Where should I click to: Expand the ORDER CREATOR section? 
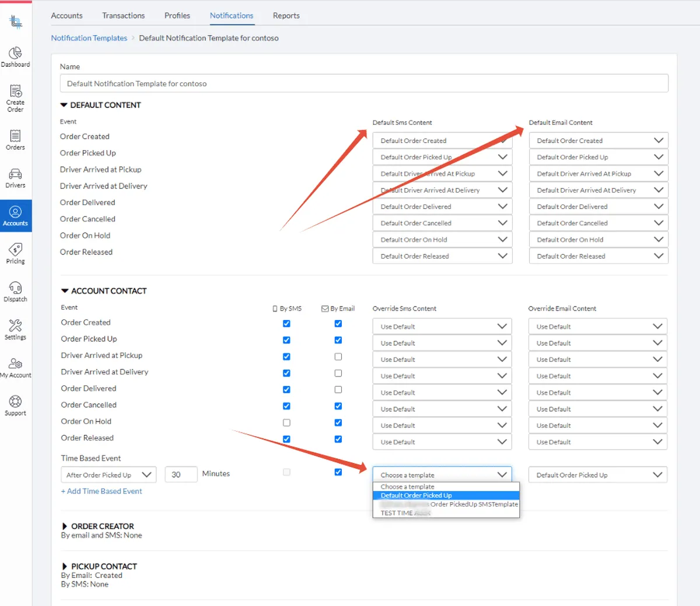pos(65,526)
